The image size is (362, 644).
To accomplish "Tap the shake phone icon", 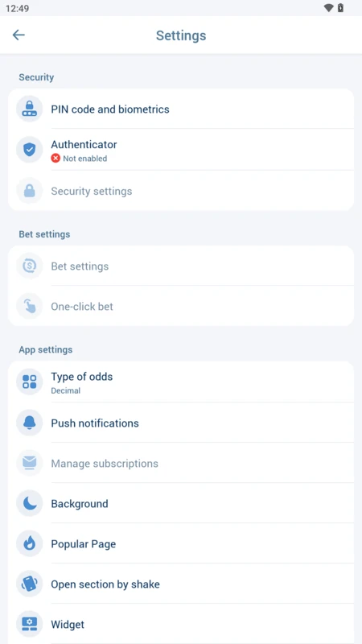I will coord(30,584).
